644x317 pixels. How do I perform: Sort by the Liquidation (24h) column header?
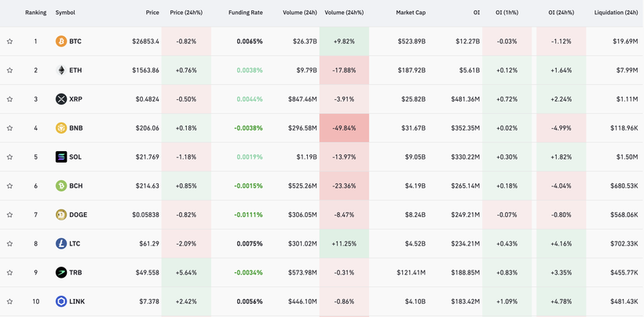pyautogui.click(x=616, y=13)
